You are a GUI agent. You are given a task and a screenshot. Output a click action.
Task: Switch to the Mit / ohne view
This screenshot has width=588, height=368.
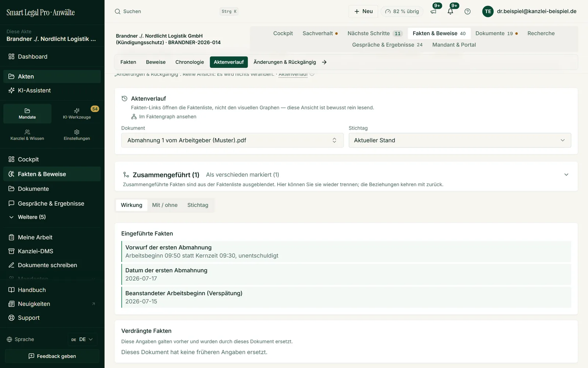(x=165, y=205)
